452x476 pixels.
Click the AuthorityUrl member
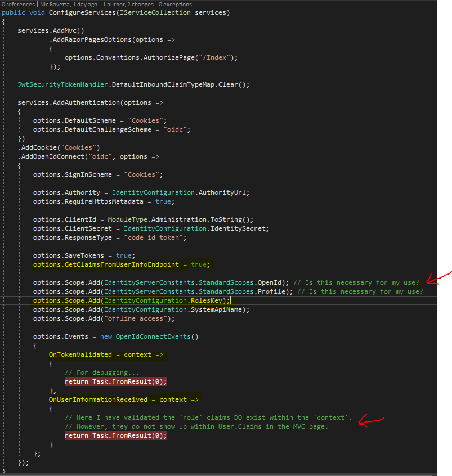222,192
